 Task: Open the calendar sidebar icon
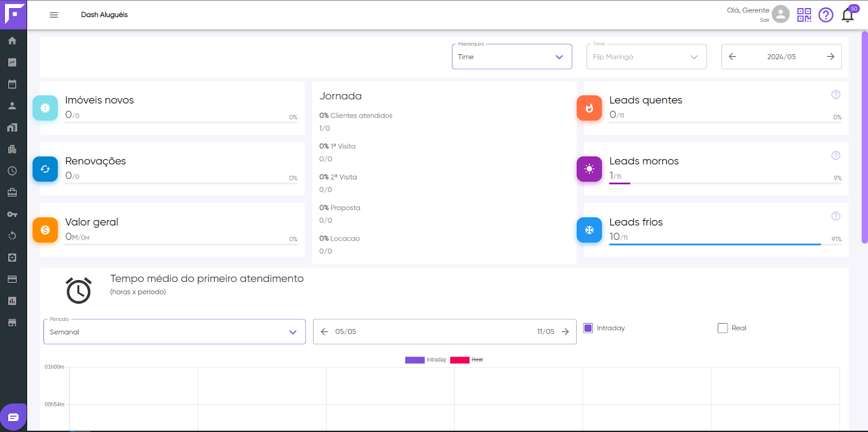click(x=12, y=84)
